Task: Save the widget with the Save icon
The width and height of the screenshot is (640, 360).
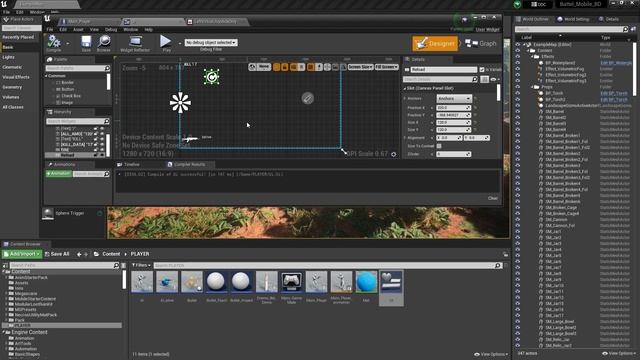Action: tap(86, 43)
